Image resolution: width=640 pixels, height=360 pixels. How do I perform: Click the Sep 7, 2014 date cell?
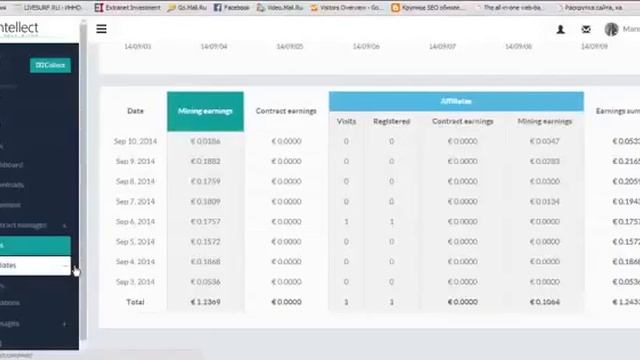135,202
